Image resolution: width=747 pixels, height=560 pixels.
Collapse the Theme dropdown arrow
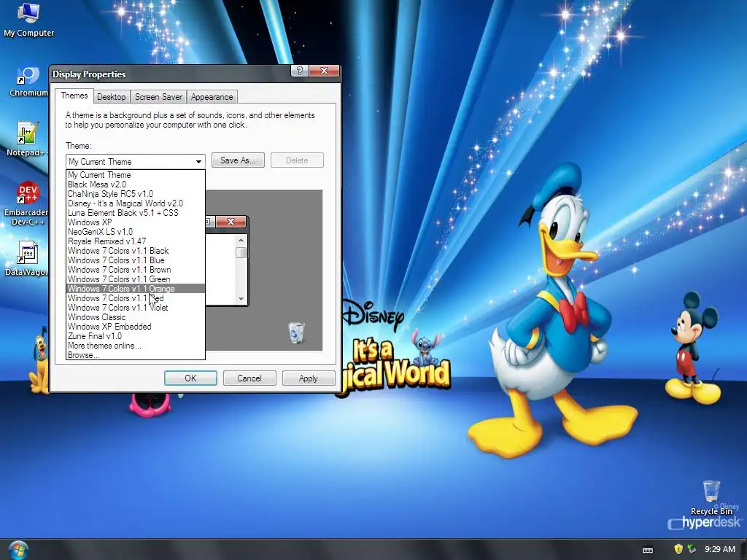click(x=198, y=162)
